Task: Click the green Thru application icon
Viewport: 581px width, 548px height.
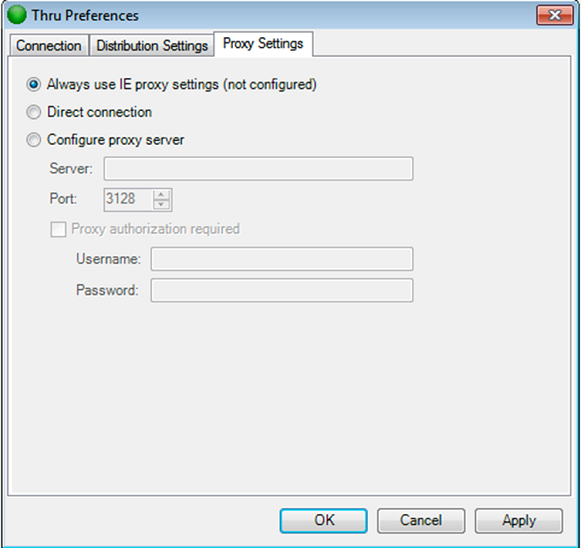Action: [x=17, y=15]
